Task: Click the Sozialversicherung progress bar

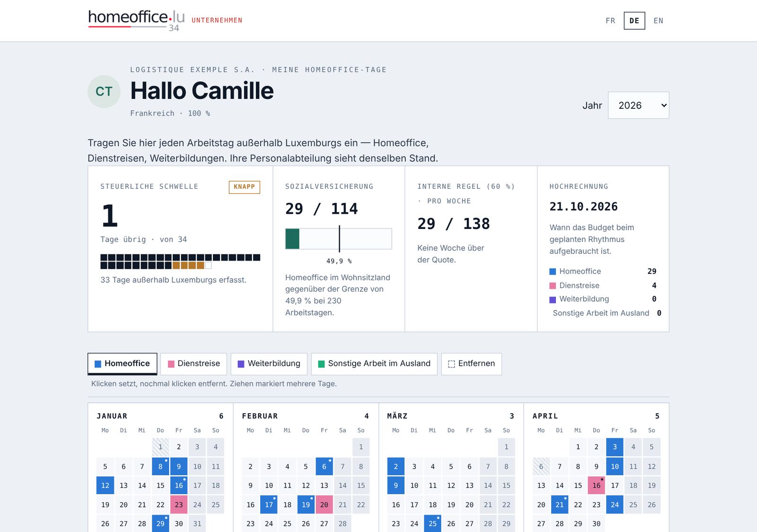Action: coord(338,239)
